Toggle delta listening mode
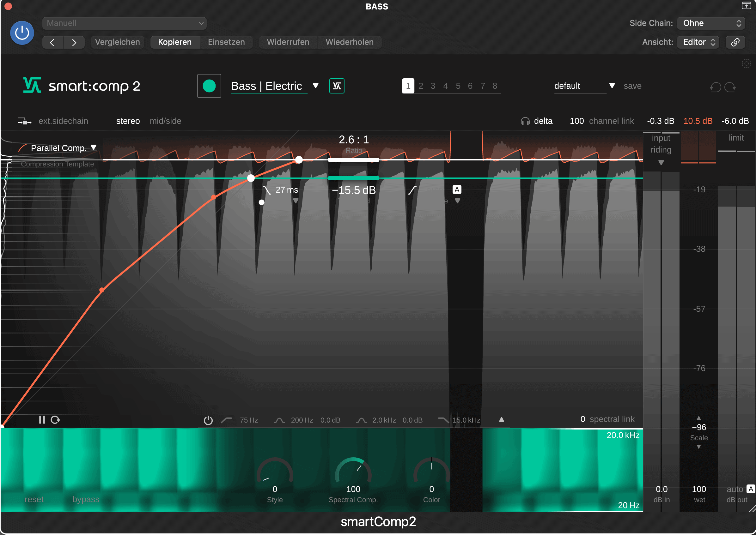The height and width of the screenshot is (535, 756). pyautogui.click(x=543, y=121)
